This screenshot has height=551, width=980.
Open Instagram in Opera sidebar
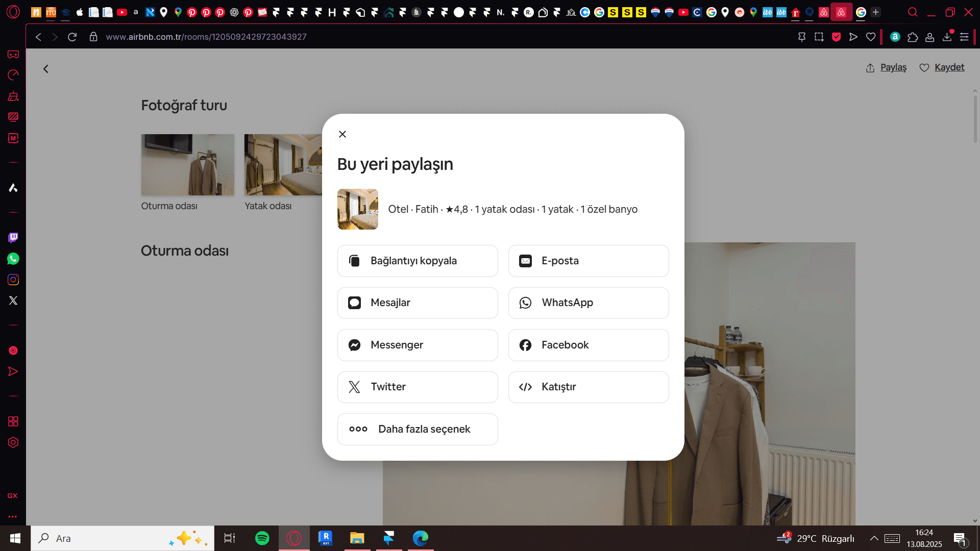(13, 280)
